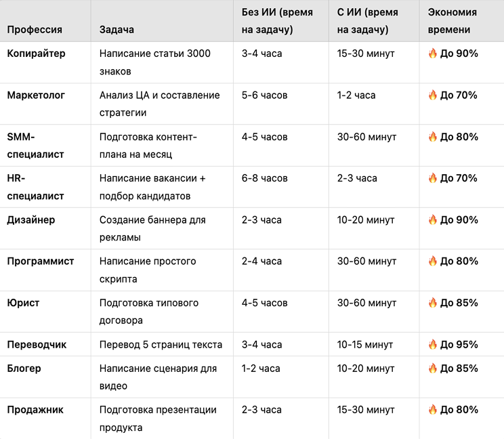Click the fire emoji in the Программист row
The height and width of the screenshot is (439, 504).
432,261
